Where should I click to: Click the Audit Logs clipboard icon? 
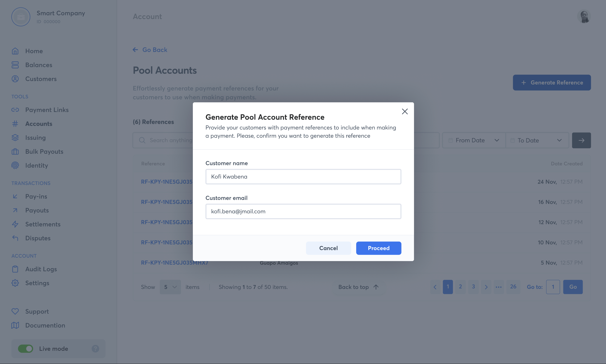click(15, 269)
